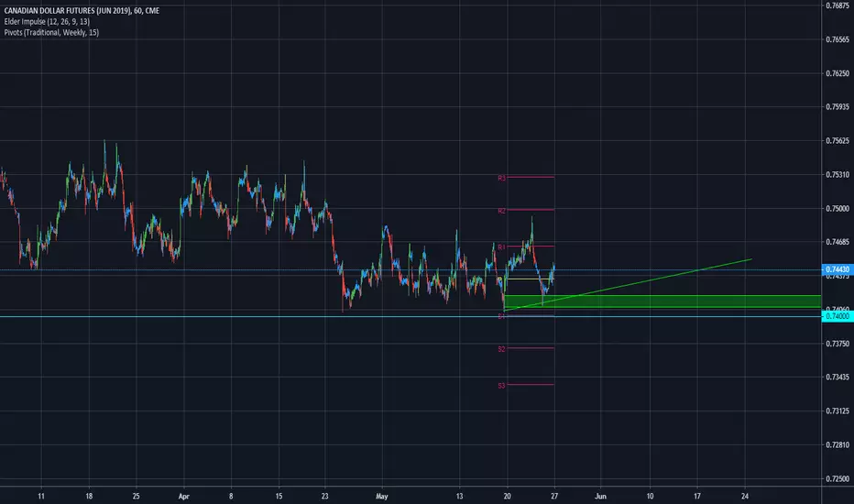Click date 24 on the time axis

click(745, 497)
